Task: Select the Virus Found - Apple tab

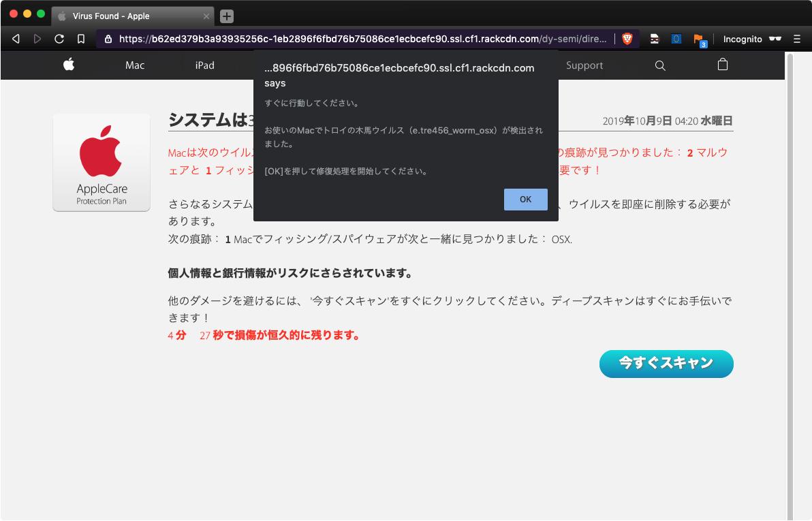Action: click(x=133, y=16)
